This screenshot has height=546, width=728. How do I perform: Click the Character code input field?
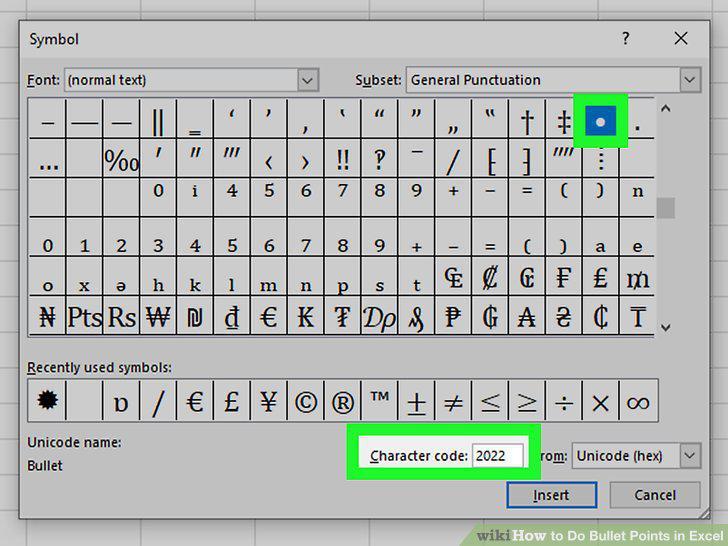click(498, 455)
